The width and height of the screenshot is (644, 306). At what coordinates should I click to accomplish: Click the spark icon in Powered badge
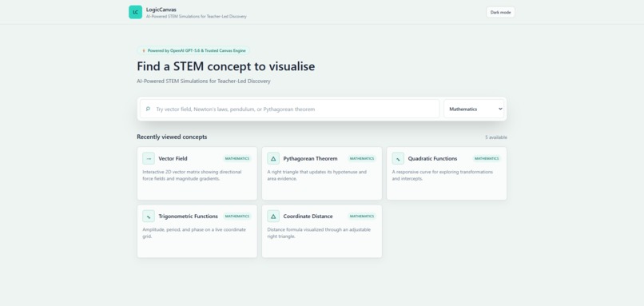tap(143, 50)
